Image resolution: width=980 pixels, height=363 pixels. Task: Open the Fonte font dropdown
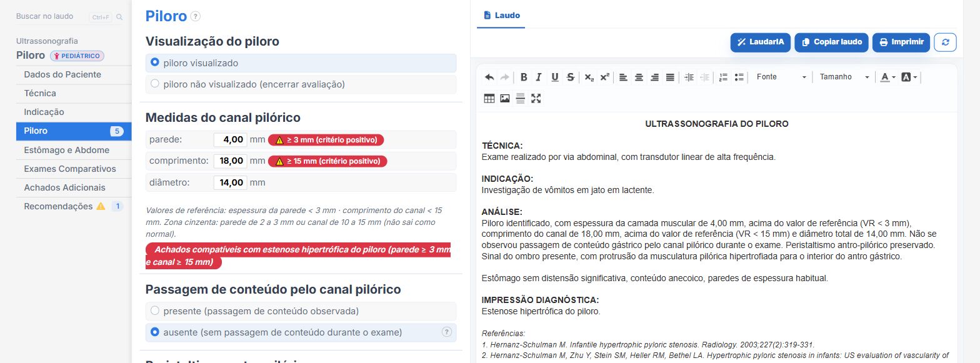click(x=781, y=77)
